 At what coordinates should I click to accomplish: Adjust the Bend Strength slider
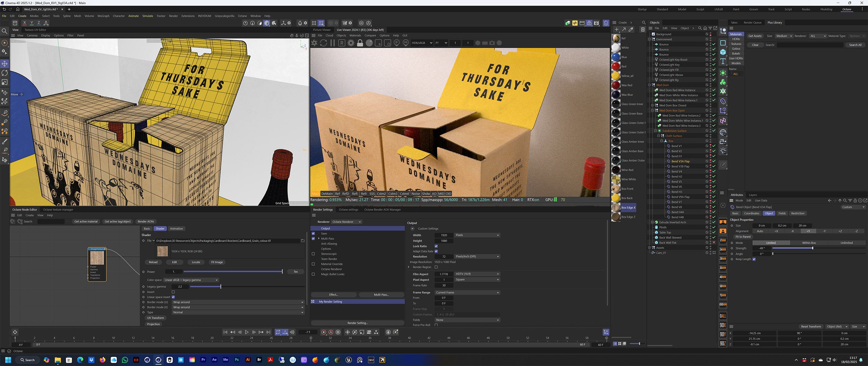pos(812,248)
